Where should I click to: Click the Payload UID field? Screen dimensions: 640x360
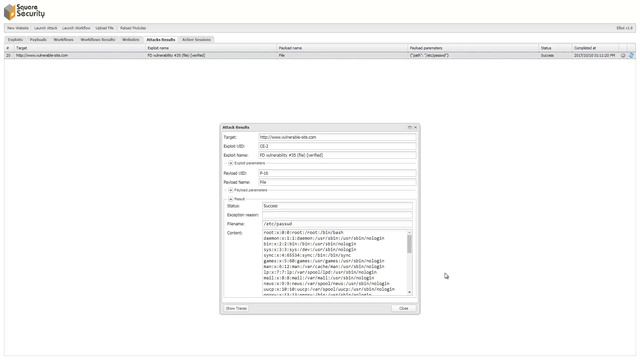pyautogui.click(x=337, y=173)
